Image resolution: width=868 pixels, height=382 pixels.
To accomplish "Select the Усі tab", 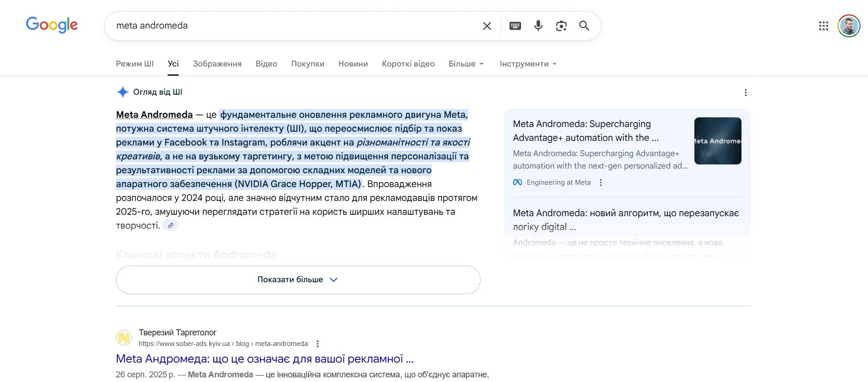I will point(173,64).
